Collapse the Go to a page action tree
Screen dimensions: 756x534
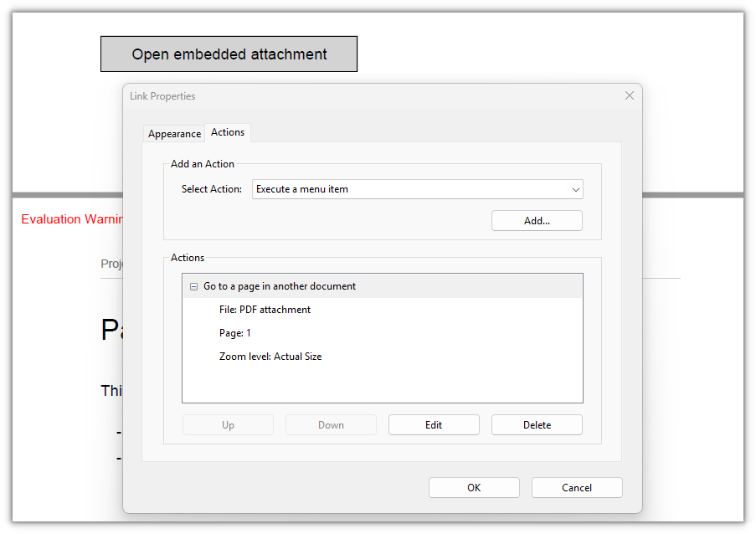coord(193,286)
